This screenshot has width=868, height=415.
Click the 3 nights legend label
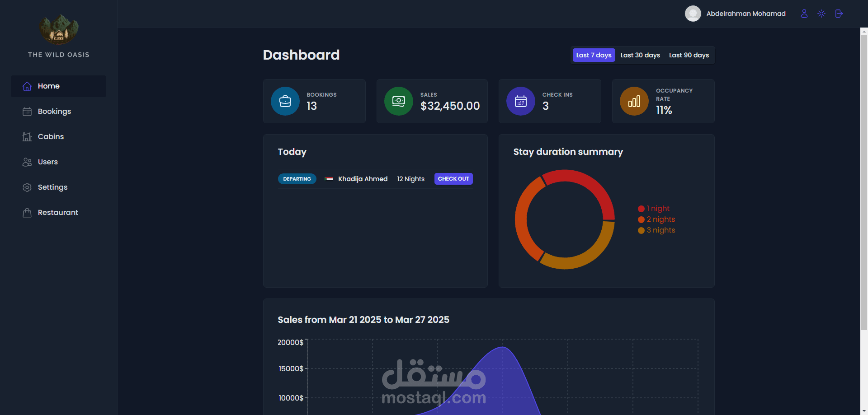pyautogui.click(x=660, y=230)
